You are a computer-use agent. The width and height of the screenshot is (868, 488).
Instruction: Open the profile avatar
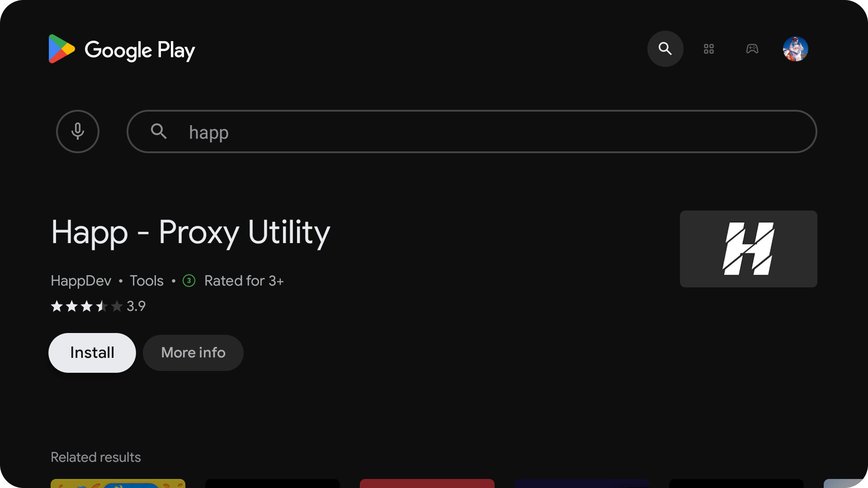[x=795, y=49]
